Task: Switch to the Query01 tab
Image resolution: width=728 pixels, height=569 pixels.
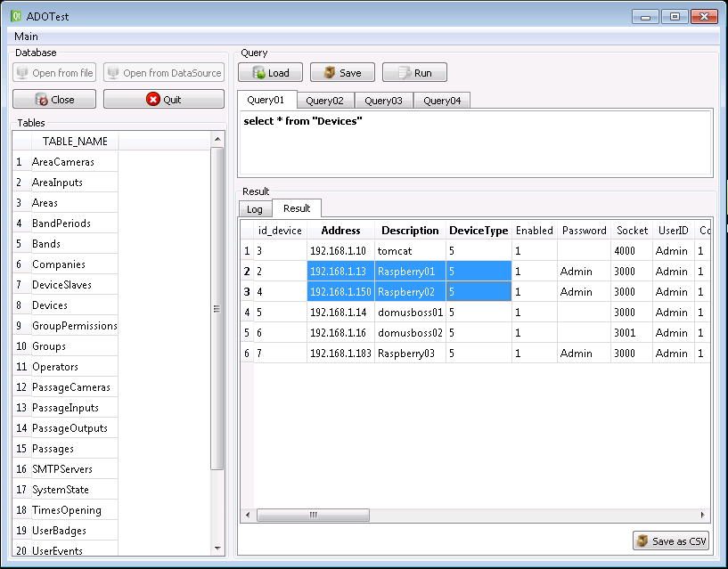Action: pyautogui.click(x=266, y=100)
